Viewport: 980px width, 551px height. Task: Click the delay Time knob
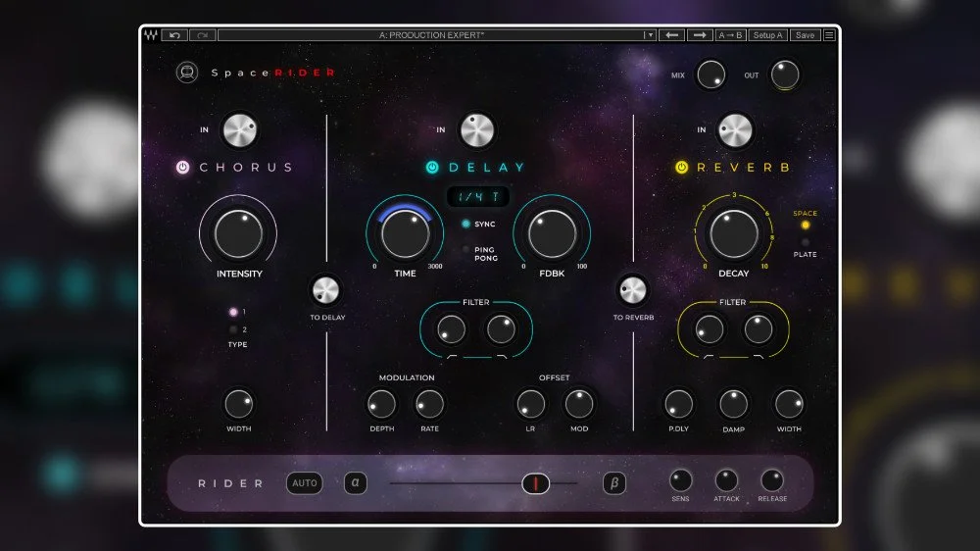pyautogui.click(x=405, y=234)
